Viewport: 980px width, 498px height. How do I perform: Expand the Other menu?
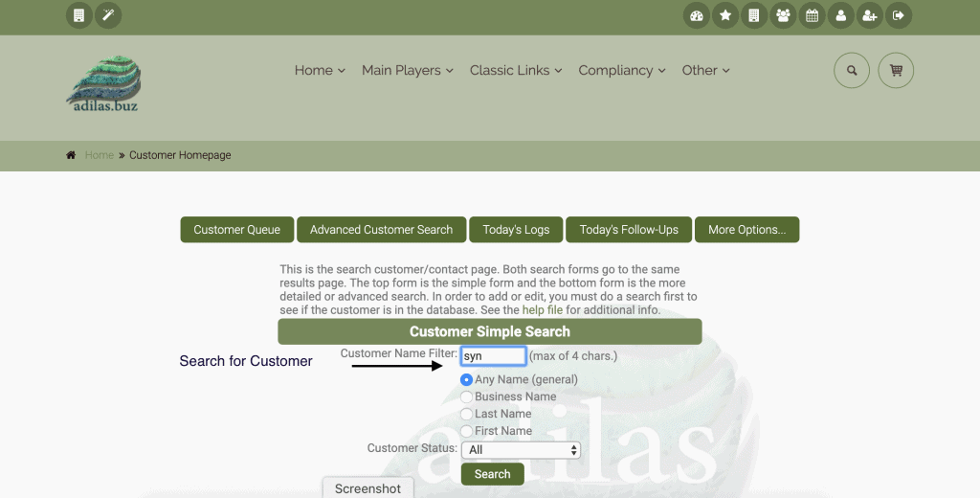705,70
